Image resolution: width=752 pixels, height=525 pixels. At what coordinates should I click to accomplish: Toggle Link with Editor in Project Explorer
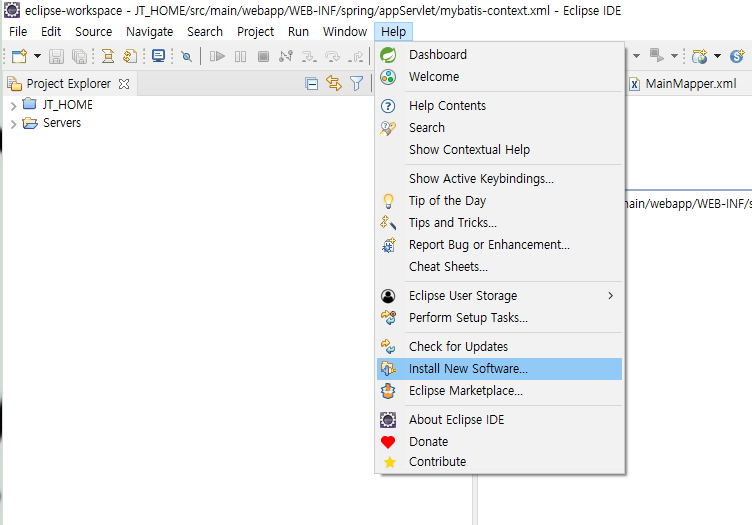[x=334, y=83]
